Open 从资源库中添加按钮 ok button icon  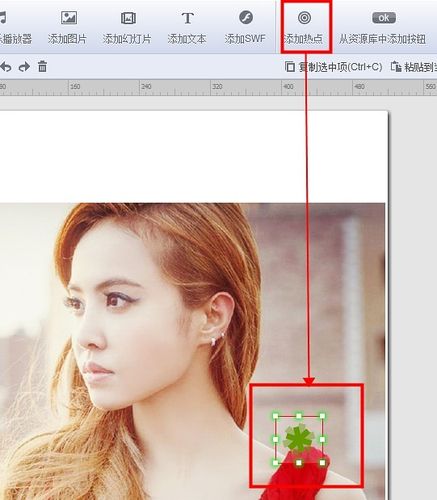(384, 18)
